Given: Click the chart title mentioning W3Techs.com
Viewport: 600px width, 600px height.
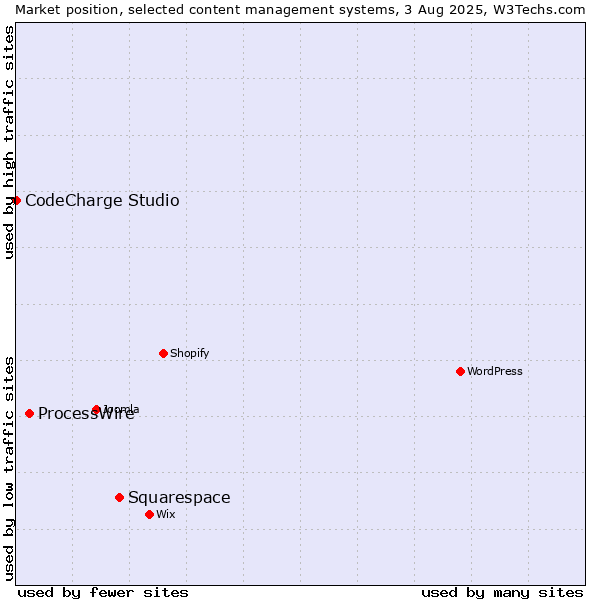Looking at the screenshot, I should click(x=300, y=10).
